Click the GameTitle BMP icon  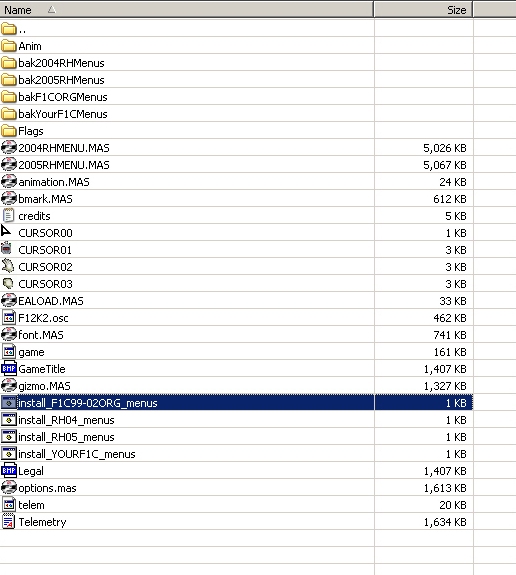click(x=9, y=369)
